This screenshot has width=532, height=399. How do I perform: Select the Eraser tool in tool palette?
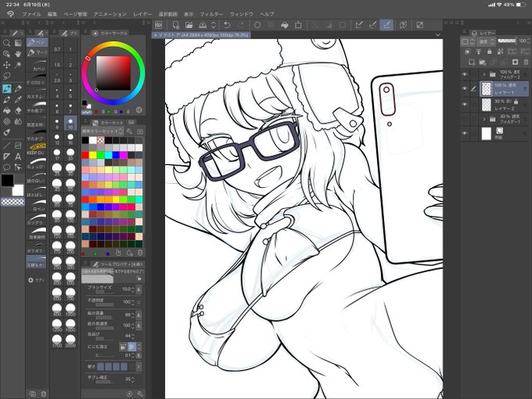[18, 110]
